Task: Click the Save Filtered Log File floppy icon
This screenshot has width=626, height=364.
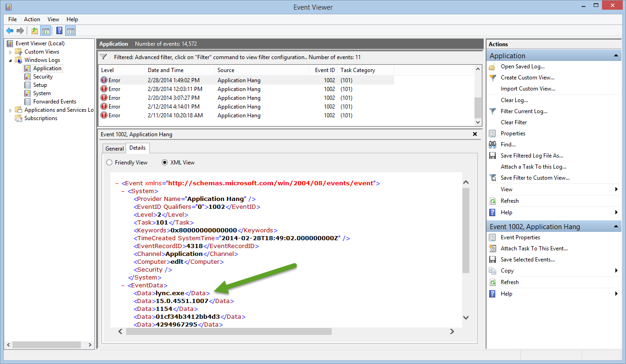Action: pos(492,156)
